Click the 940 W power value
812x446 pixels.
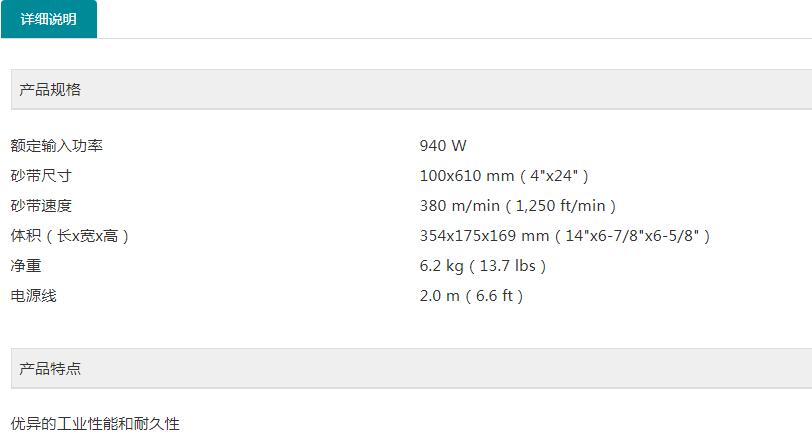click(x=443, y=146)
